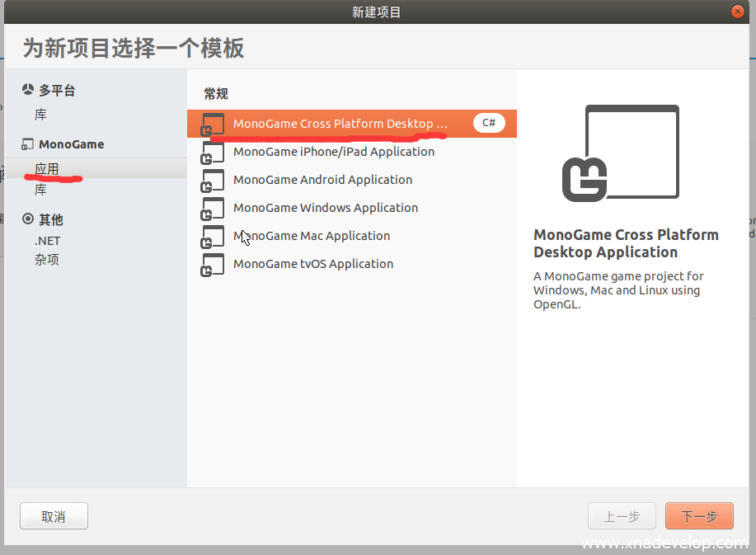Click the MonoGame Cross Platform Desktop template icon
This screenshot has height=555, width=756.
[x=214, y=124]
